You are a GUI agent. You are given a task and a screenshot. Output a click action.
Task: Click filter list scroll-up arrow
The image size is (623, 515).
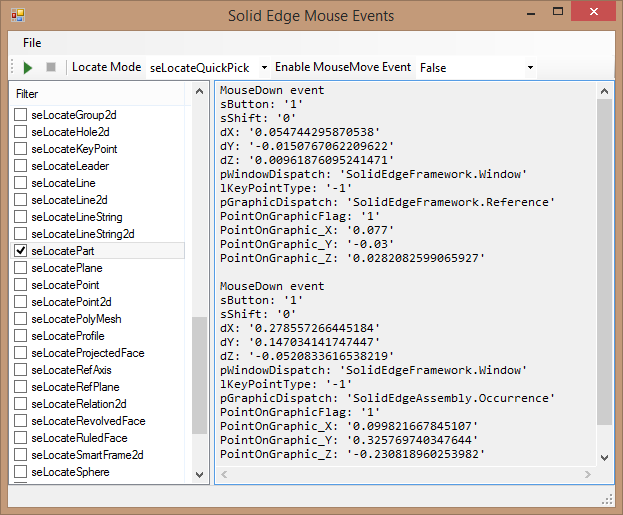click(199, 91)
